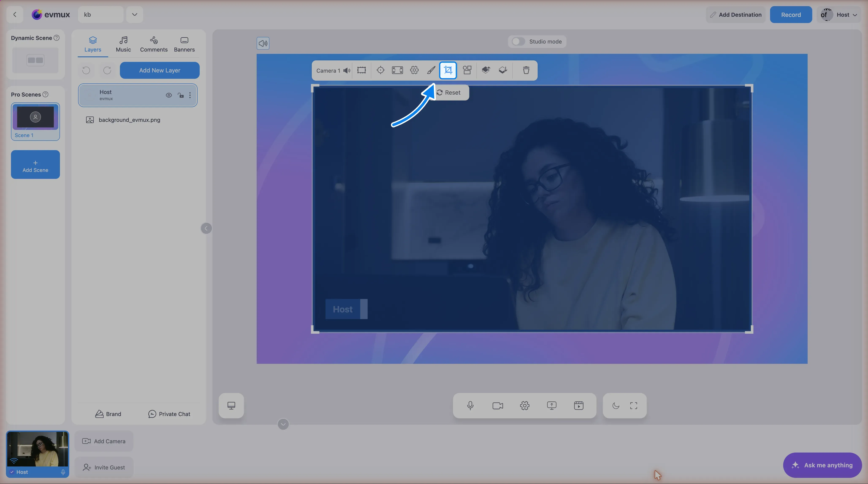Select the crop tool in layer toolbar
This screenshot has height=484, width=868.
(448, 70)
